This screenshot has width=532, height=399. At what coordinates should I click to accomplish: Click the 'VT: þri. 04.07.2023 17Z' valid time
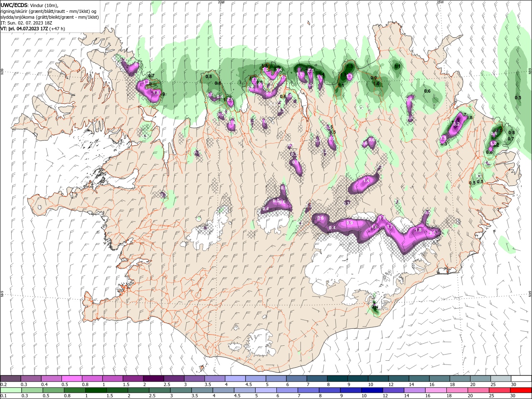[24, 29]
